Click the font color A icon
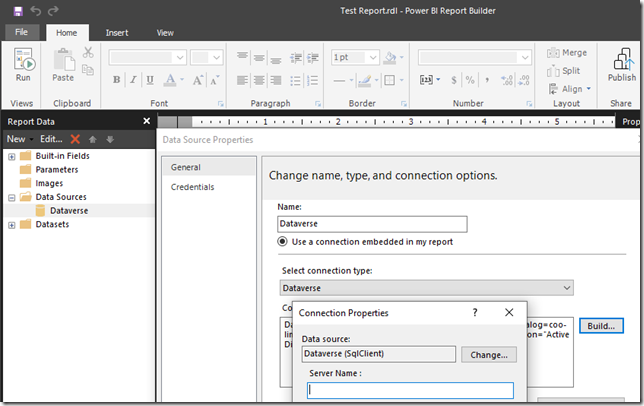This screenshot has height=406, width=644. point(170,80)
